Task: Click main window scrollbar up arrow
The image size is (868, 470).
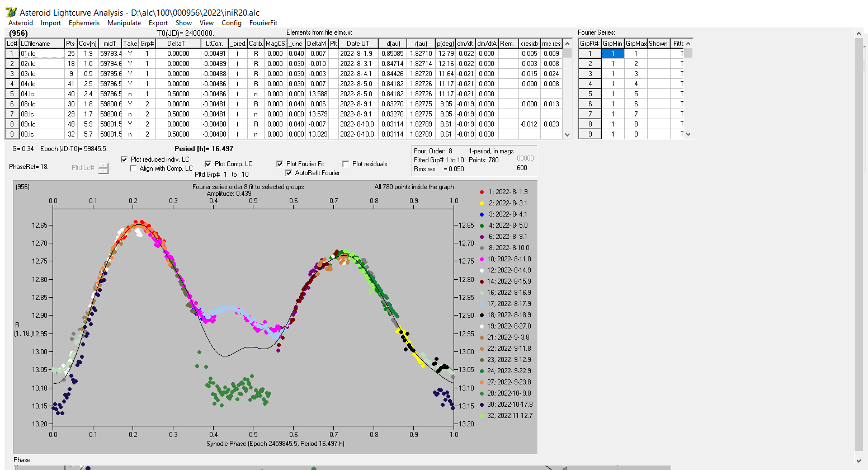Action: [859, 33]
